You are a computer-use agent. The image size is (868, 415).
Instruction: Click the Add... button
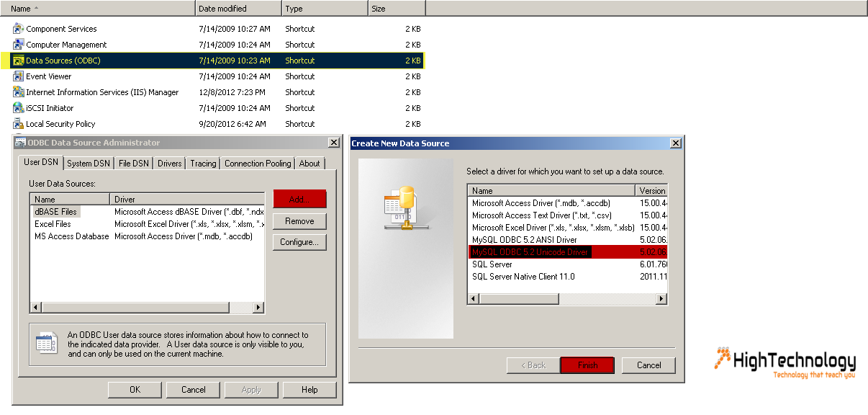coord(300,199)
